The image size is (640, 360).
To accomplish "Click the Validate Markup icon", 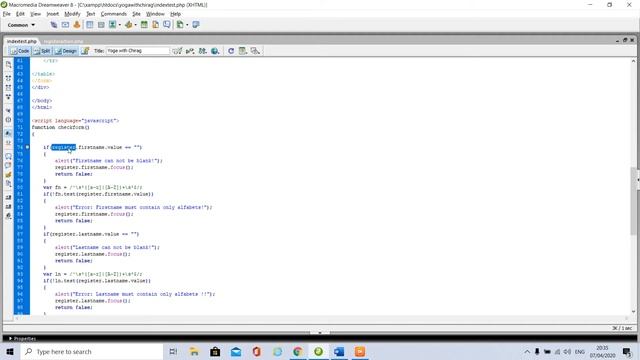I will [x=190, y=51].
